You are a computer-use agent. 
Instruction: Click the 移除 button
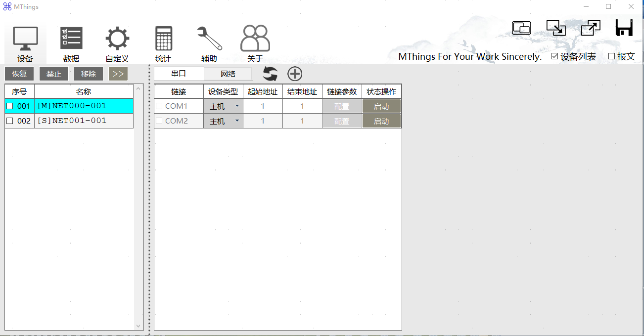pos(89,74)
